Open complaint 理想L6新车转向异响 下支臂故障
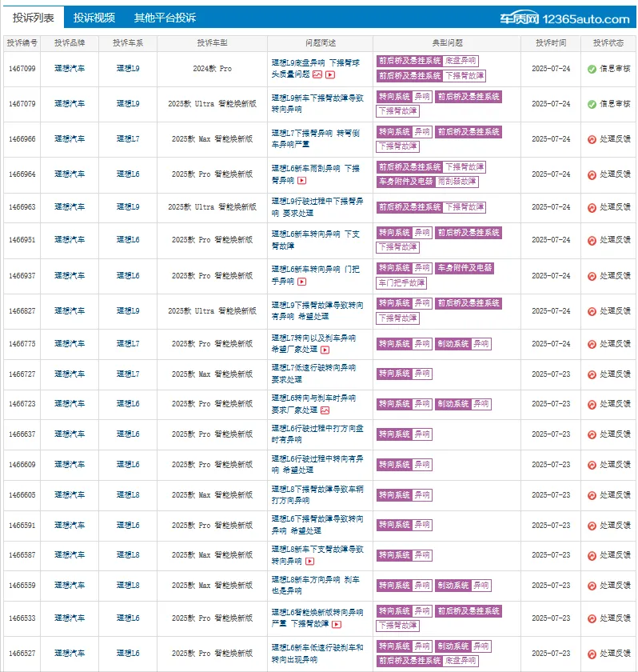 click(x=316, y=240)
